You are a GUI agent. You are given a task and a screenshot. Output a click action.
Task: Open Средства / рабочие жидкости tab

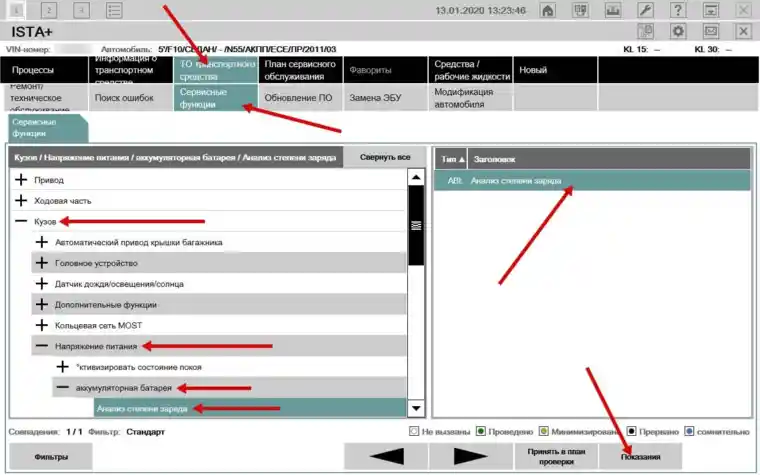pyautogui.click(x=471, y=70)
